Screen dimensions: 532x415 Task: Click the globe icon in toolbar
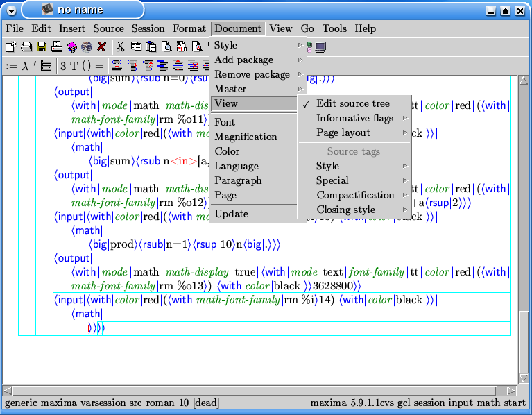coord(87,46)
